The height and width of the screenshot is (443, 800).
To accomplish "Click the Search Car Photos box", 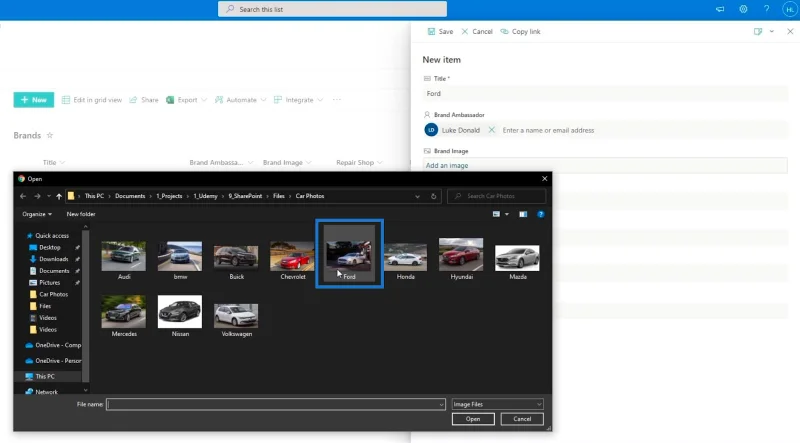I will [x=496, y=196].
